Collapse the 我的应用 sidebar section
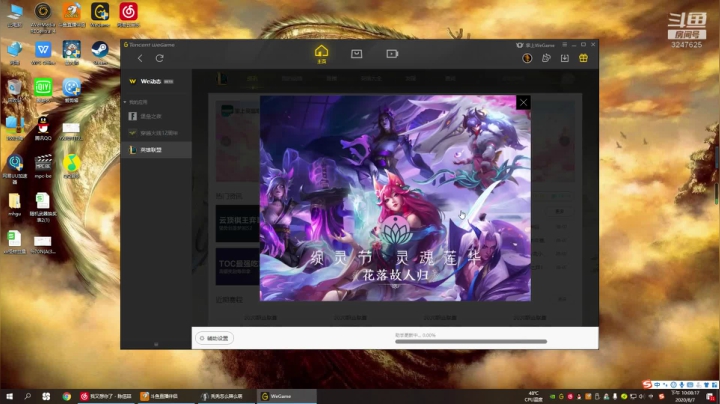The height and width of the screenshot is (404, 720). (x=125, y=102)
